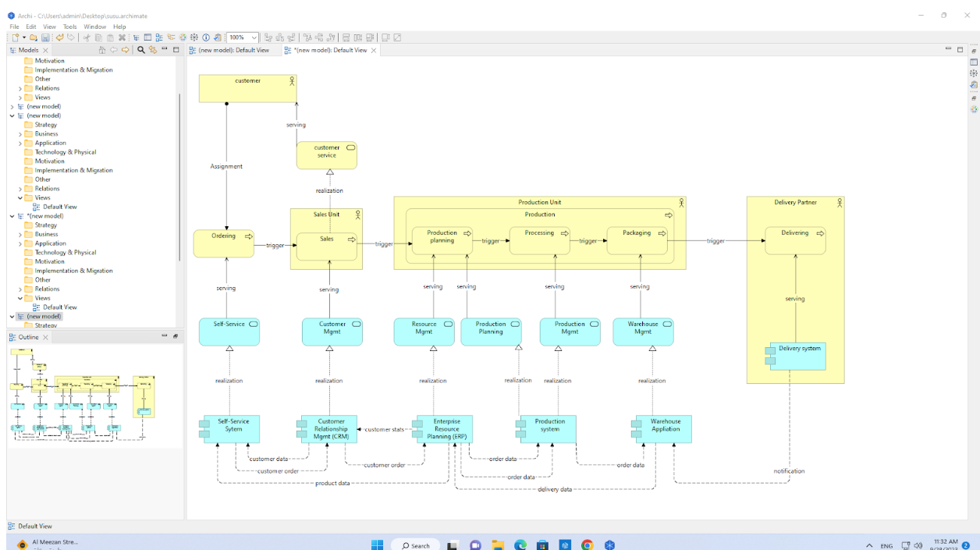The height and width of the screenshot is (550, 980).
Task: Maximize the diagram editor area
Action: click(959, 49)
